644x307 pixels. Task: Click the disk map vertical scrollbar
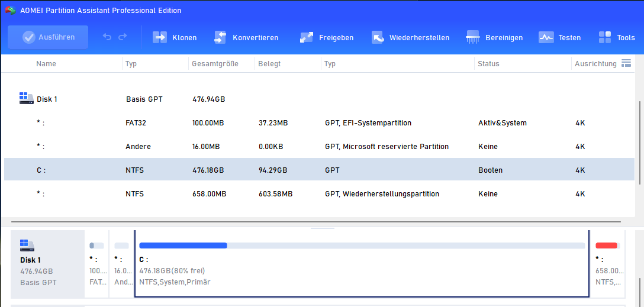639,292
